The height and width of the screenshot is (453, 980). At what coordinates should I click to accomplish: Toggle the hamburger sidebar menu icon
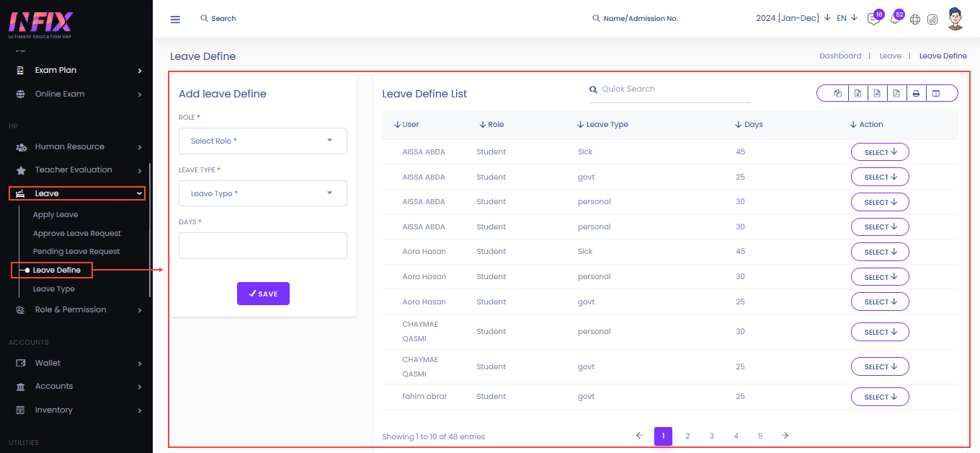click(x=175, y=19)
